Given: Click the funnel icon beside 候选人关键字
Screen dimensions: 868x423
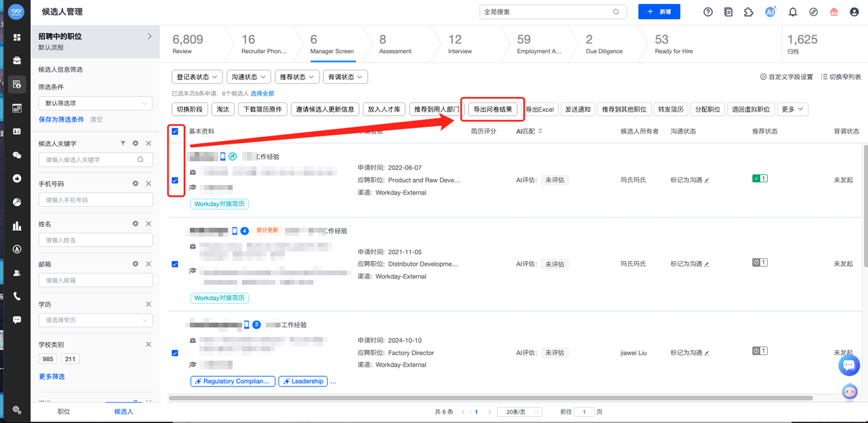Looking at the screenshot, I should [x=123, y=144].
